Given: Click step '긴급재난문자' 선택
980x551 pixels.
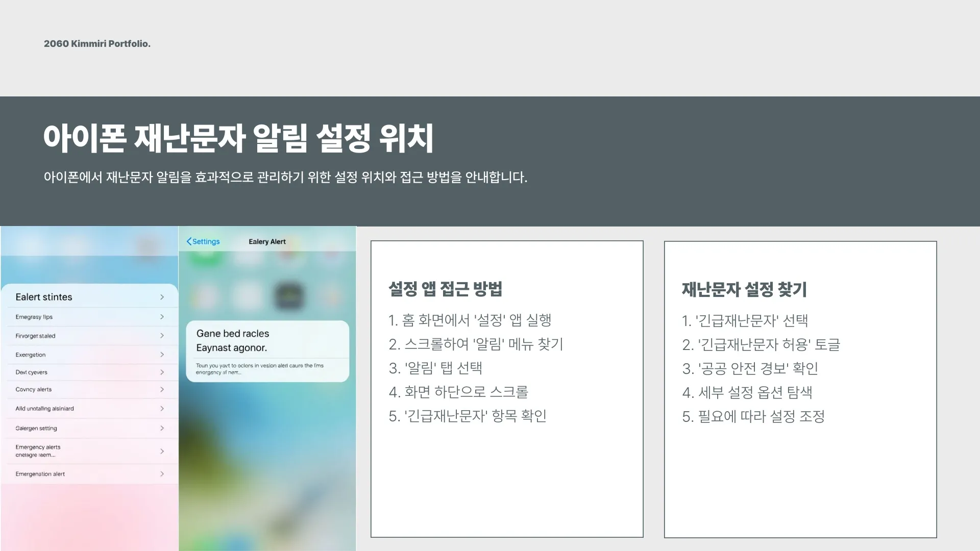Looking at the screenshot, I should [745, 321].
